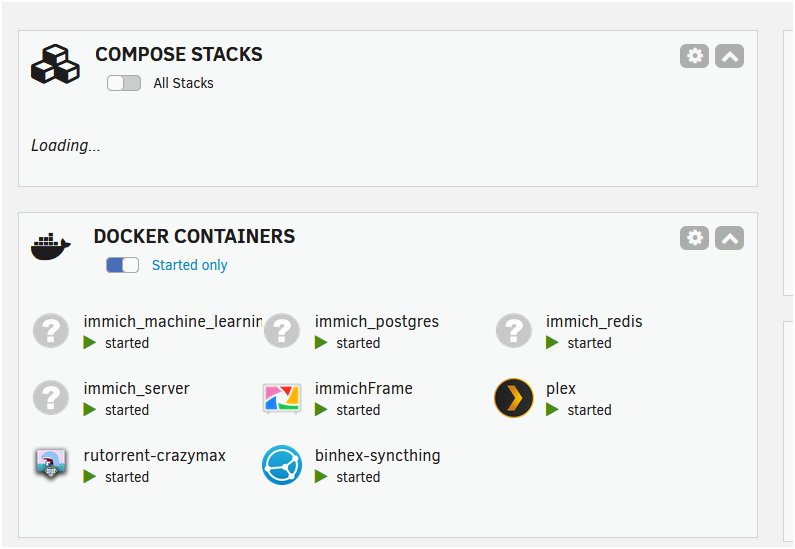Click the immich_postgres question mark icon
Screen dimensions: 795x549
(282, 331)
